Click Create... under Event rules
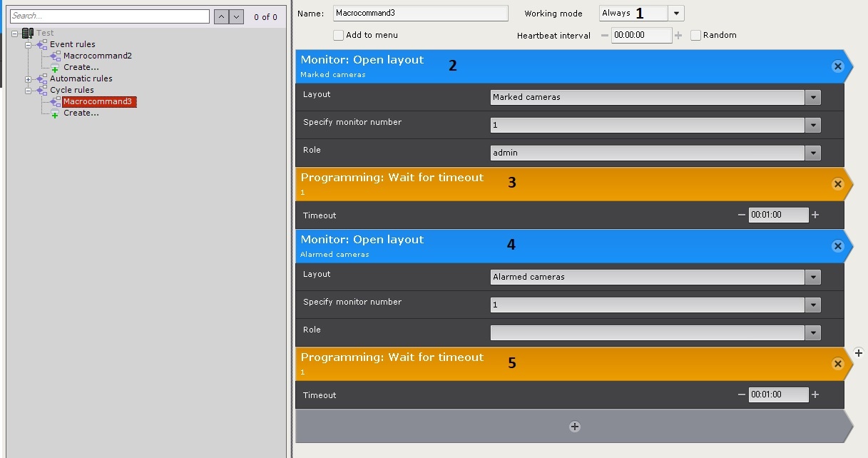 point(81,67)
